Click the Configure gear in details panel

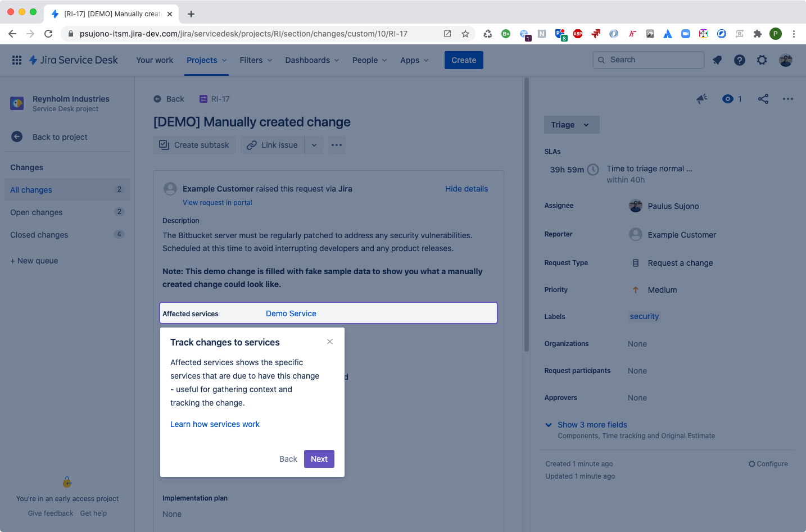tap(768, 463)
